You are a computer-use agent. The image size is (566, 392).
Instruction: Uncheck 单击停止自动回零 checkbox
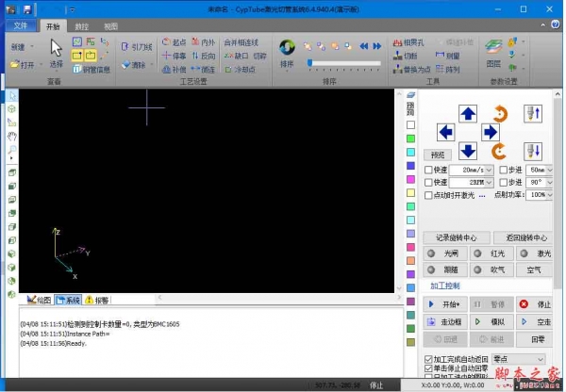coord(428,368)
